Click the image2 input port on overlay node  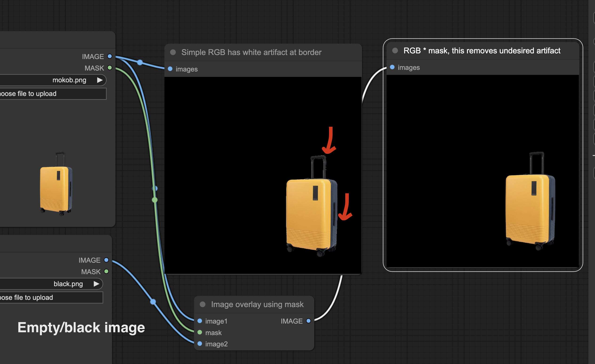[x=200, y=344]
